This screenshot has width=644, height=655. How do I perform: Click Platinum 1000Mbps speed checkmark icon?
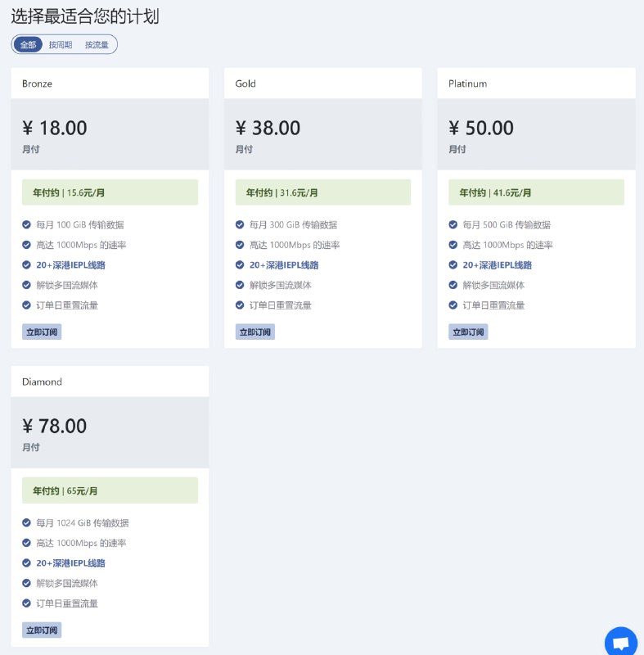[x=453, y=245]
